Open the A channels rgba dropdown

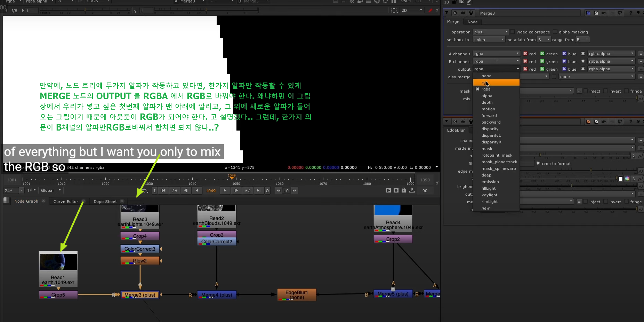(496, 54)
